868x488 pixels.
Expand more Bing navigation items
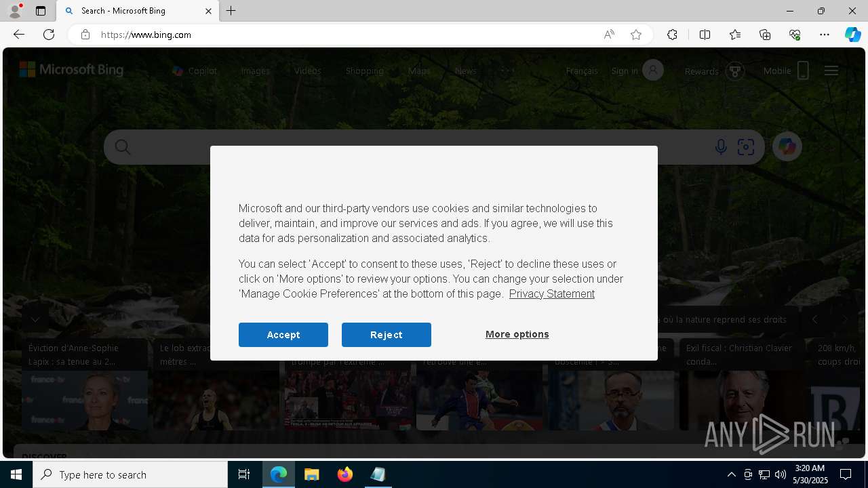507,70
